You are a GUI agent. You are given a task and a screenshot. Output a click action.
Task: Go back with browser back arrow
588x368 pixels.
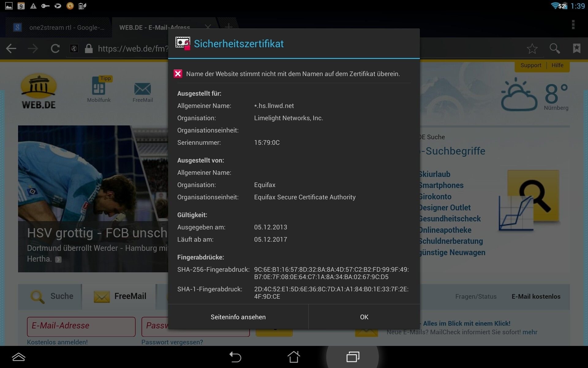click(11, 48)
